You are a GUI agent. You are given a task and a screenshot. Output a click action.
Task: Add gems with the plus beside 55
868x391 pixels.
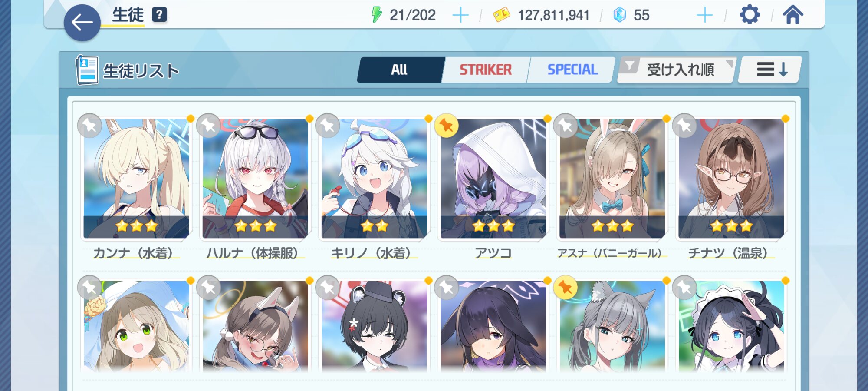tap(704, 15)
